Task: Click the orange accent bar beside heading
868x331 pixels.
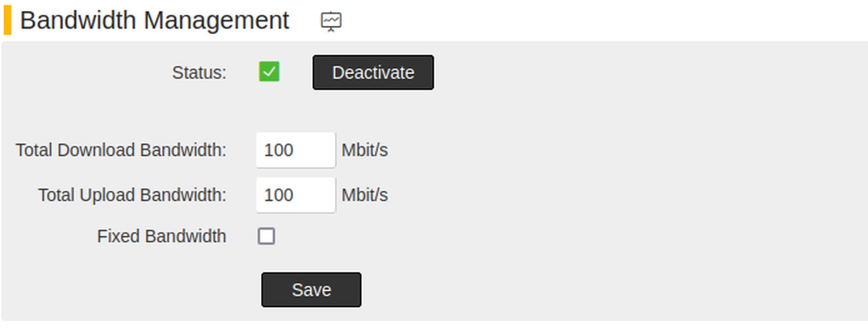Action: [x=8, y=21]
